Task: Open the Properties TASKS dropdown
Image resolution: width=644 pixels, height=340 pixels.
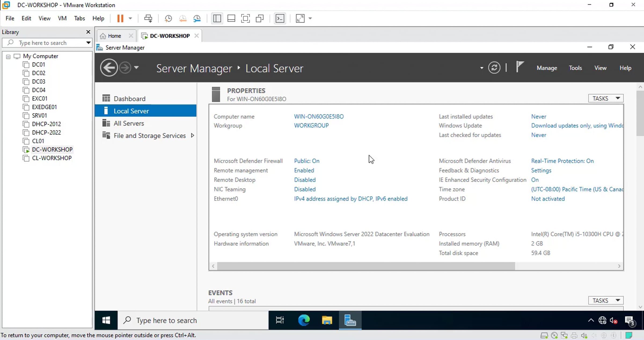Action: 606,98
